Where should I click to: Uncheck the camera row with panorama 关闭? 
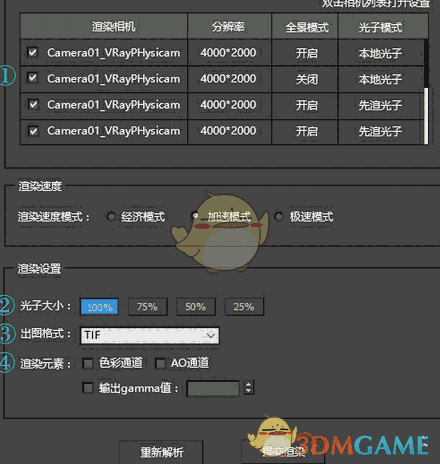point(33,78)
